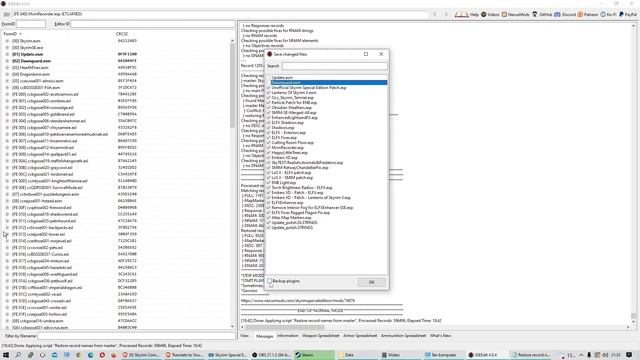This screenshot has height=360, width=640.
Task: Expand the ccbgssse001-fish.esm node
Action: [7, 87]
